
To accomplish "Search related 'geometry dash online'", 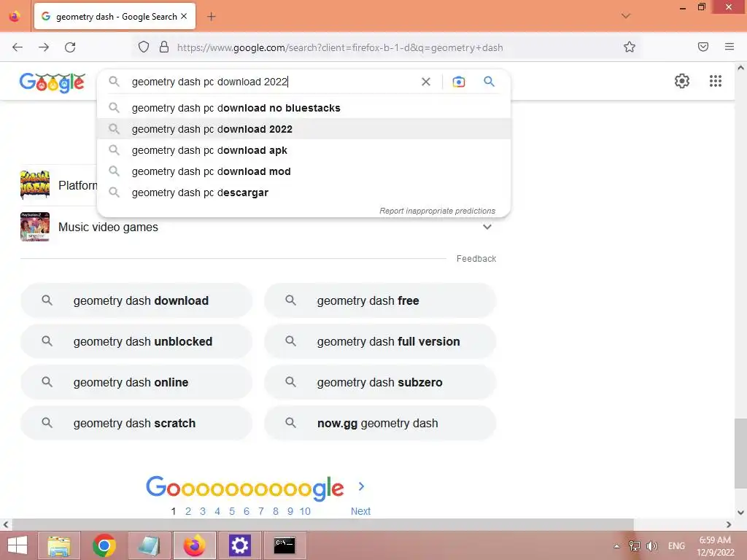I will (x=136, y=382).
